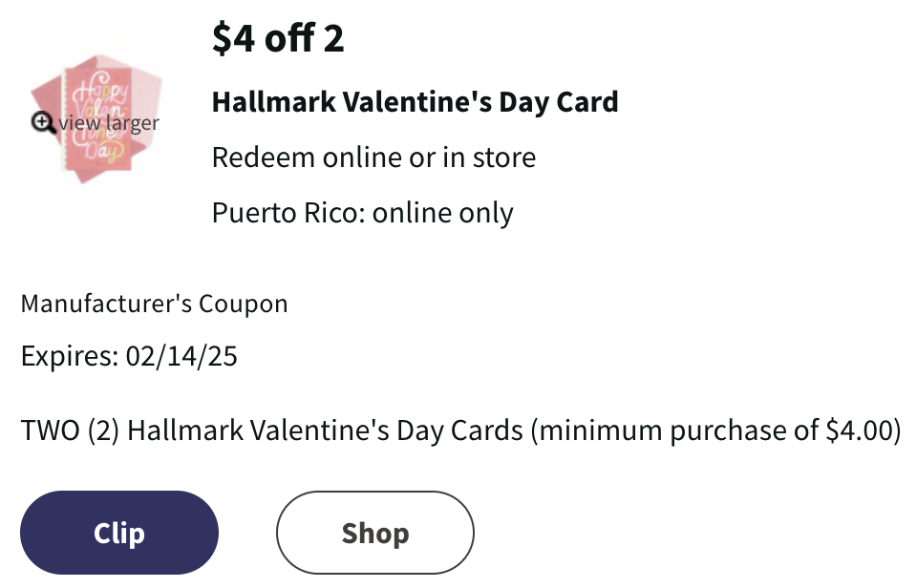
Task: Clip the Hallmark coupon
Action: 119,533
